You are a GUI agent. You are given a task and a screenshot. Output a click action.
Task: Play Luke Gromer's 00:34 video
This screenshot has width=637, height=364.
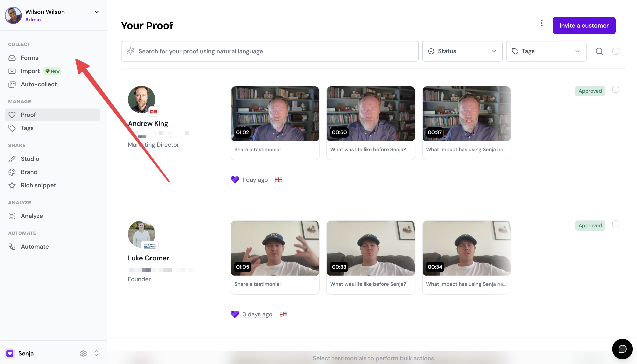click(x=467, y=248)
